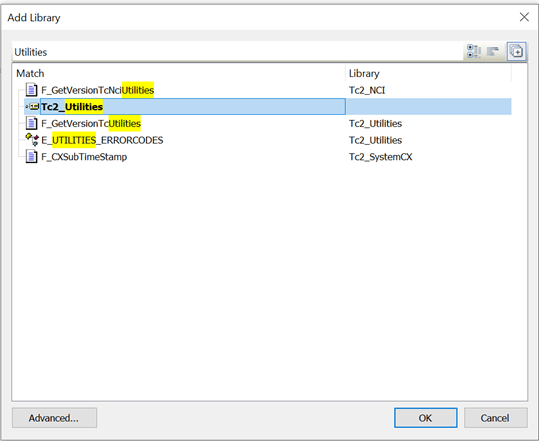Close the Add Library dialog
Screen dimensions: 539x441
click(x=524, y=17)
